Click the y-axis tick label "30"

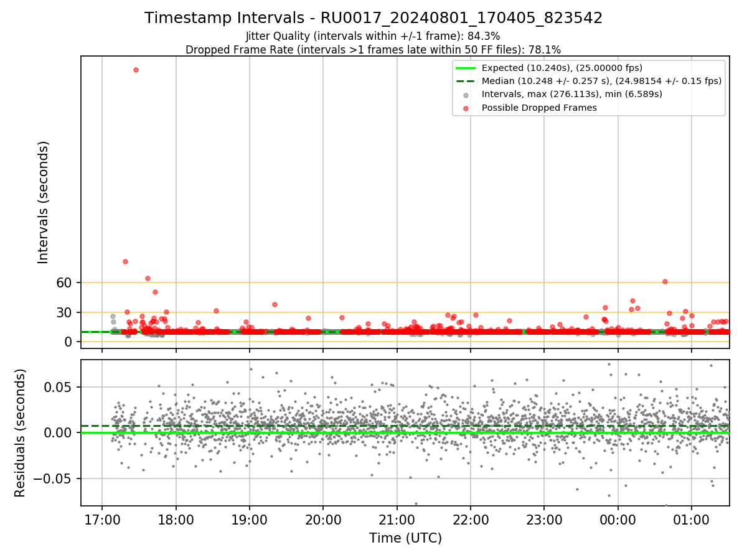65,312
